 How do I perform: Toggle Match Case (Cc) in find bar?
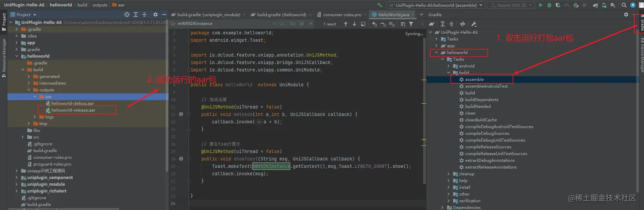point(293,24)
